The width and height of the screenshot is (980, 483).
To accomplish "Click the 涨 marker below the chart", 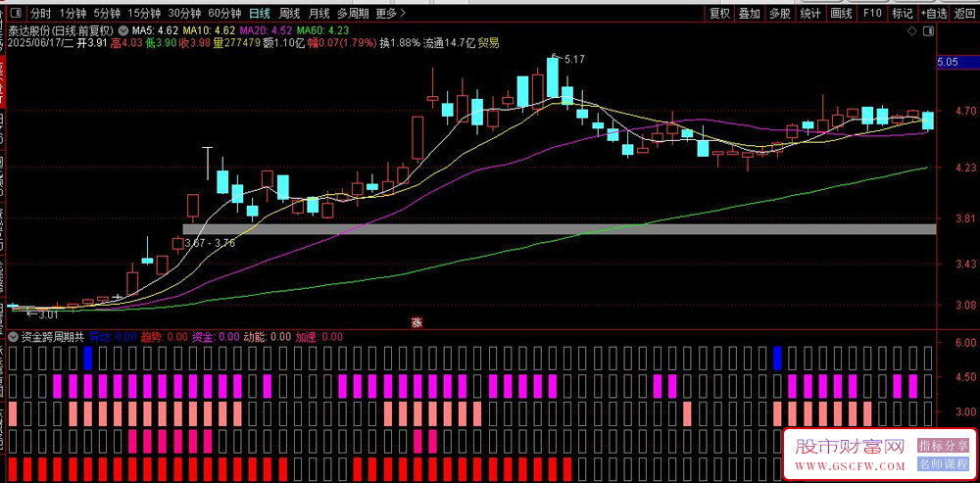I will [x=416, y=322].
